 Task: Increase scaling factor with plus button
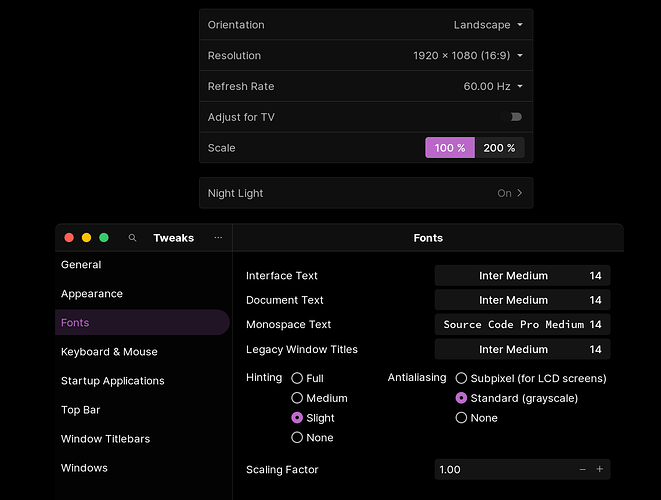tap(600, 469)
